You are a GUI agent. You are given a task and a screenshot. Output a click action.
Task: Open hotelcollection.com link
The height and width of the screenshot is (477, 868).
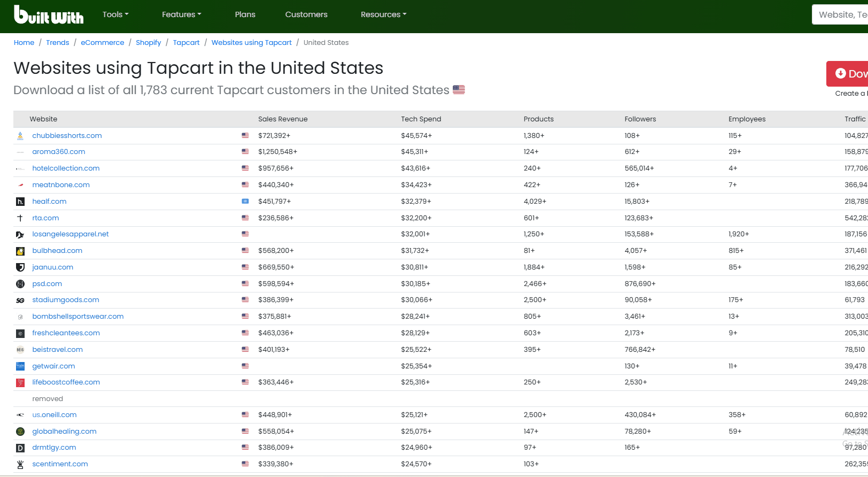click(x=66, y=168)
